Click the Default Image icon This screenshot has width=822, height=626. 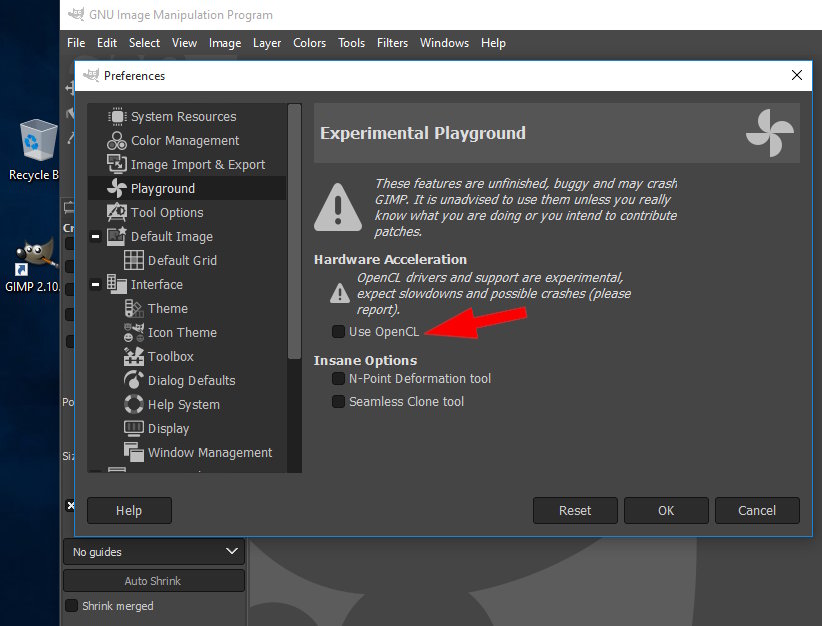click(117, 236)
